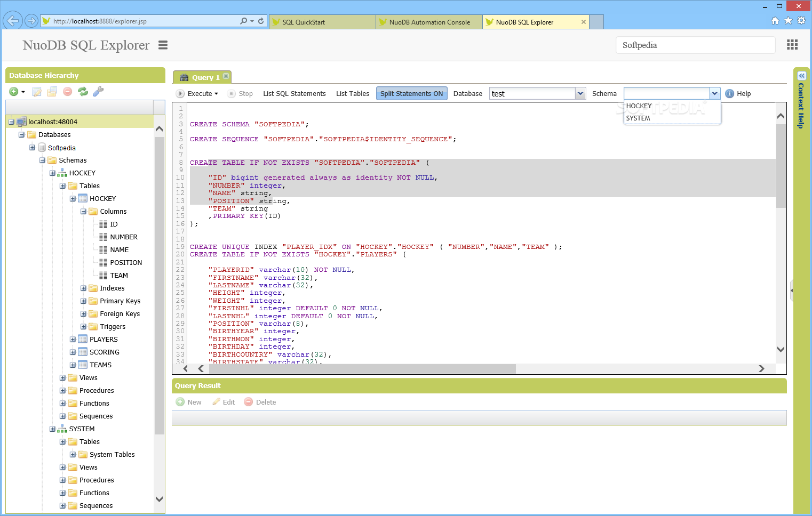Open System Tables folder under SYSTEM

(112, 455)
